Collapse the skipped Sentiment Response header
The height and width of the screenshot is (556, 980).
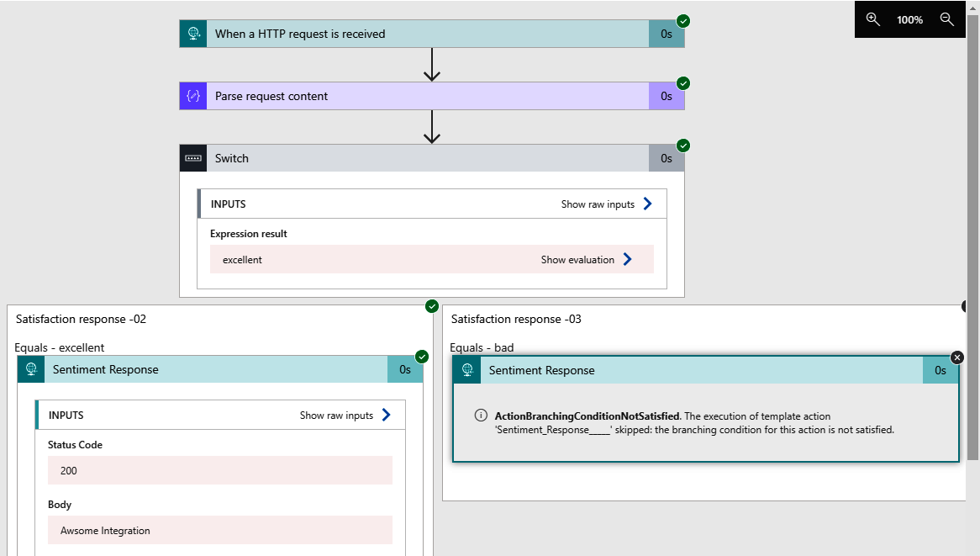706,370
